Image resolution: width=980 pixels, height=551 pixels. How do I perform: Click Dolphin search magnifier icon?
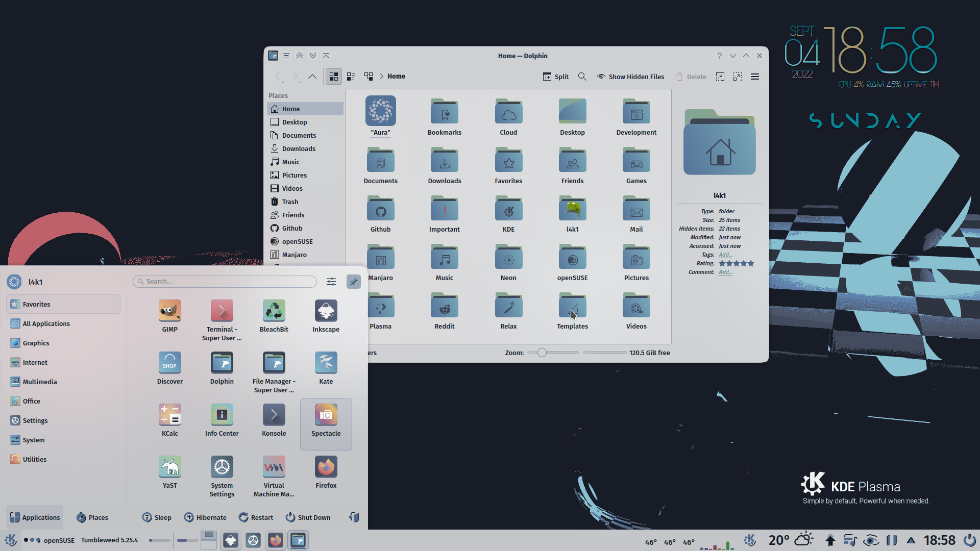[582, 77]
